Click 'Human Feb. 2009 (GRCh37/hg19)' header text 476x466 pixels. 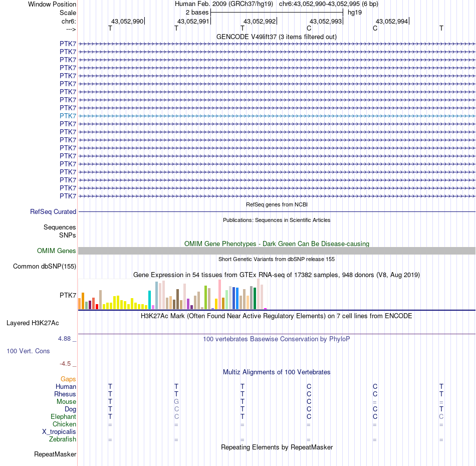click(x=224, y=4)
